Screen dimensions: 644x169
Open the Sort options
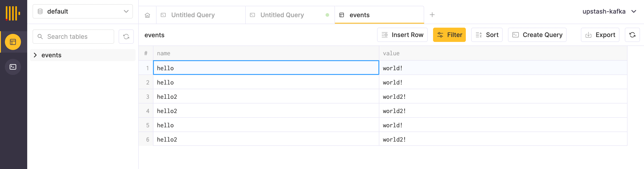coord(487,35)
